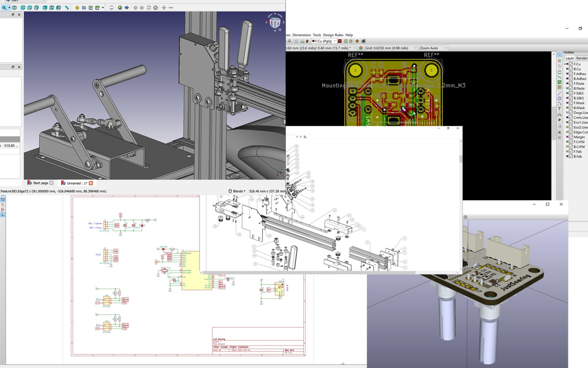Viewport: 588px width, 368px height.
Task: Click FreeCAD link make icon with dropdown
Action: [x=97, y=7]
